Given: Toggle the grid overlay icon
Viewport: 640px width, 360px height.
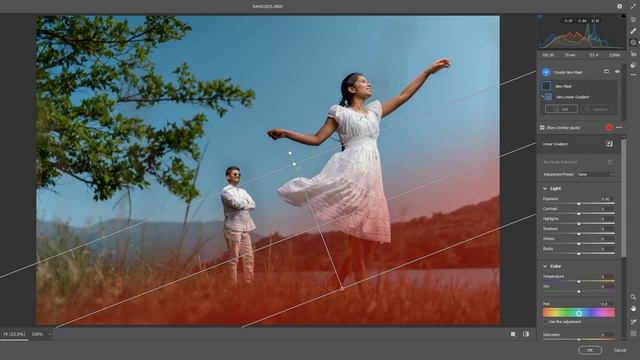Looking at the screenshot, I should coord(633,333).
